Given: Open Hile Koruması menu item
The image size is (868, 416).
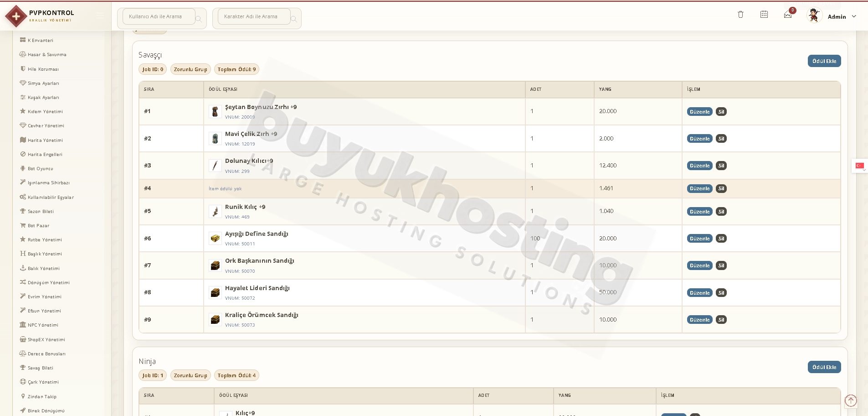Looking at the screenshot, I should [x=40, y=69].
